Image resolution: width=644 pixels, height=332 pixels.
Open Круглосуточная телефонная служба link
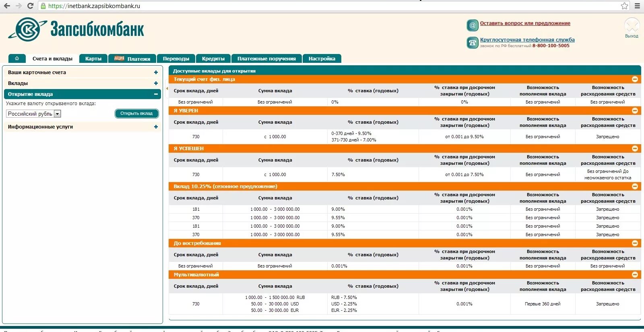tap(527, 40)
